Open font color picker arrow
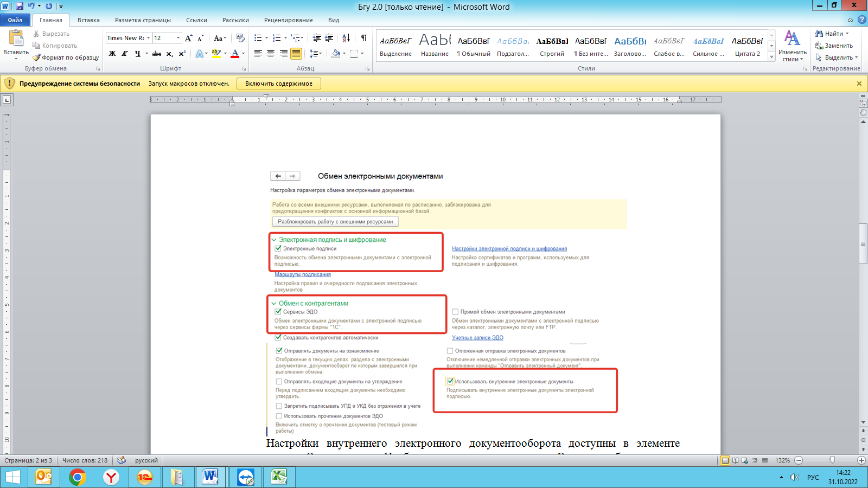Screen dimensions: 868x488 (x=243, y=54)
